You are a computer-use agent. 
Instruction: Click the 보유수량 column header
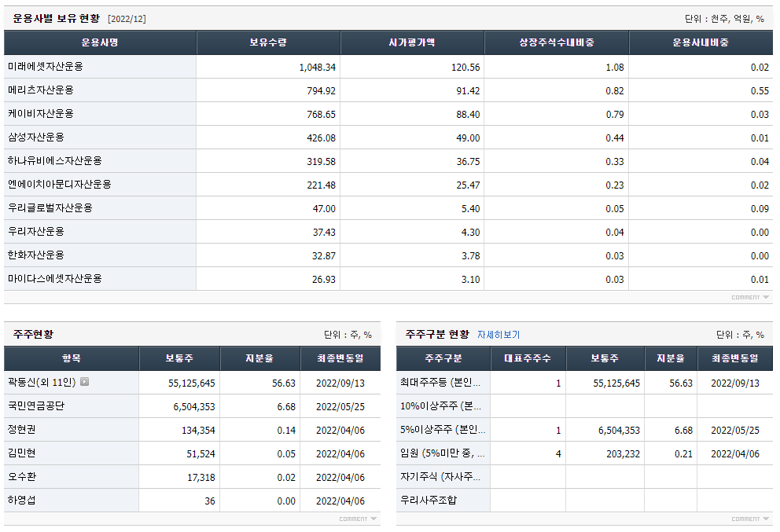[268, 42]
